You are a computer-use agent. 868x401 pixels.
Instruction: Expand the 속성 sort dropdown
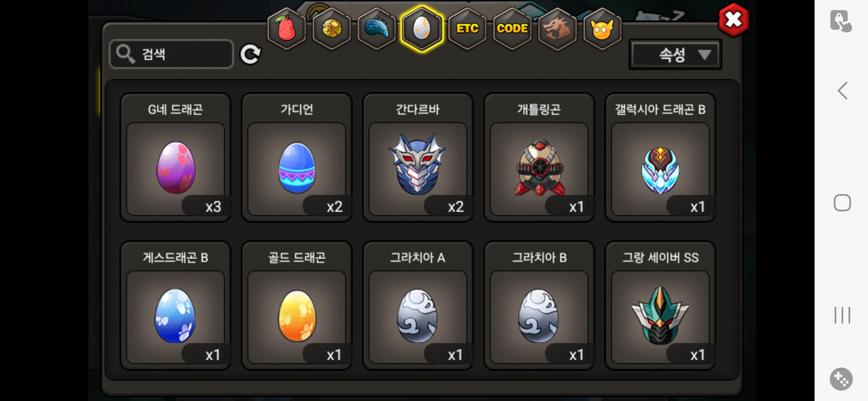tap(675, 55)
